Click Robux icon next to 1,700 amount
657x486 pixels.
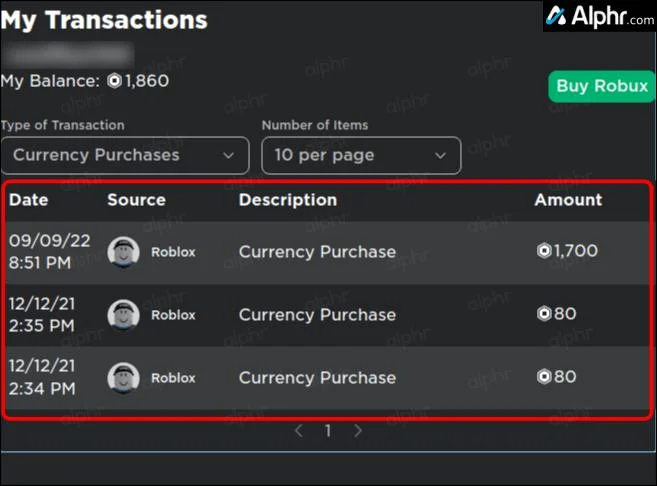[x=543, y=251]
